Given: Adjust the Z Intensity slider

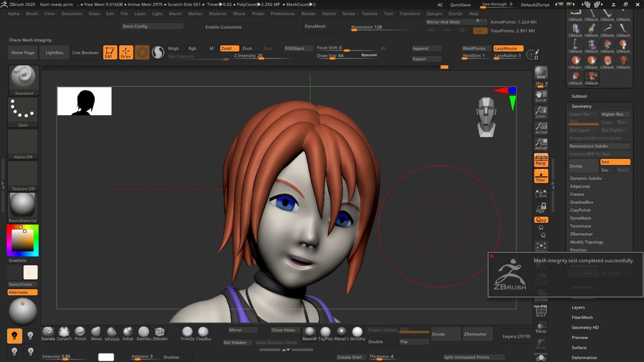Looking at the screenshot, I should pyautogui.click(x=263, y=56).
